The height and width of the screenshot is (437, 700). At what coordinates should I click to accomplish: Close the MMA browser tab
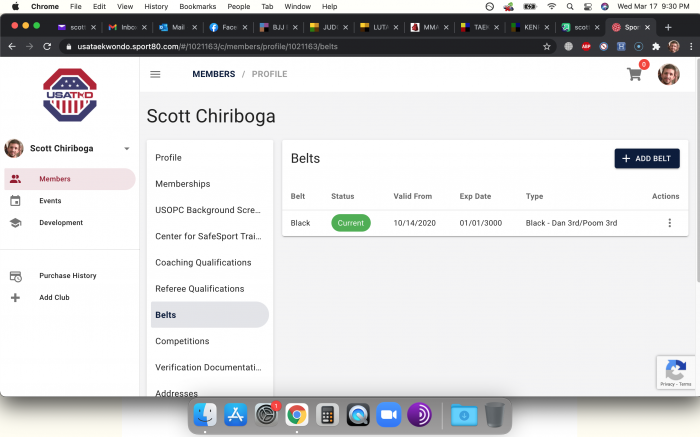446,27
